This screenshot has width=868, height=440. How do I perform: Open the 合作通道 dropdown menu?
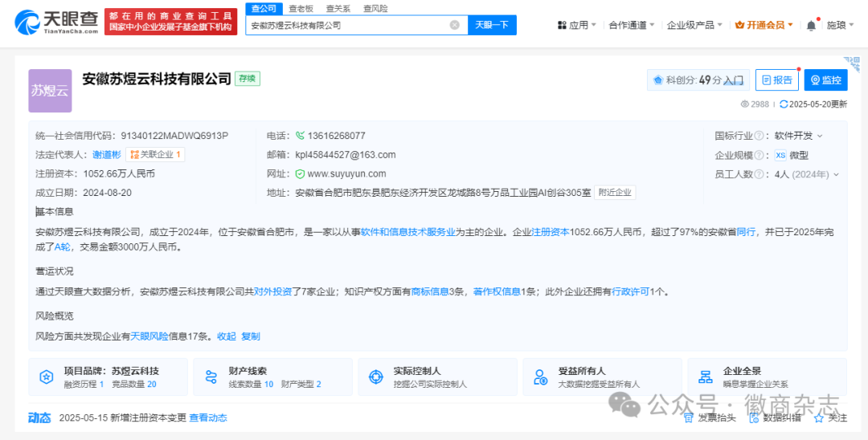coord(632,25)
